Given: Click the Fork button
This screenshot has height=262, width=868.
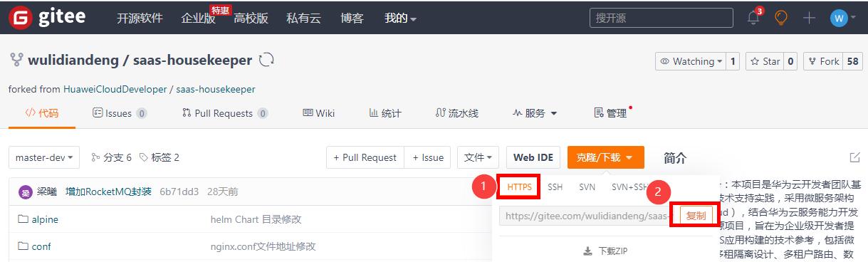Looking at the screenshot, I should tap(823, 61).
